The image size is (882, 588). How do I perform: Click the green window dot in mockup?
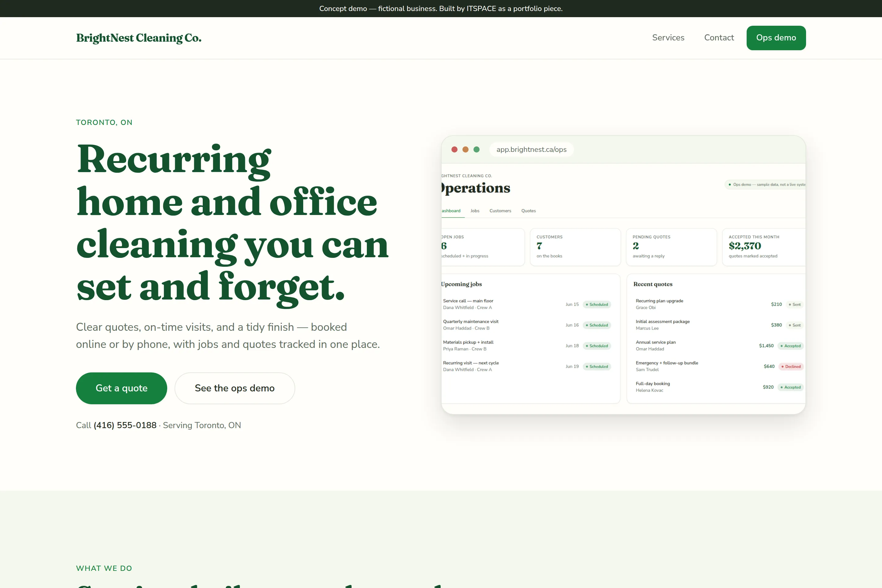click(x=477, y=149)
